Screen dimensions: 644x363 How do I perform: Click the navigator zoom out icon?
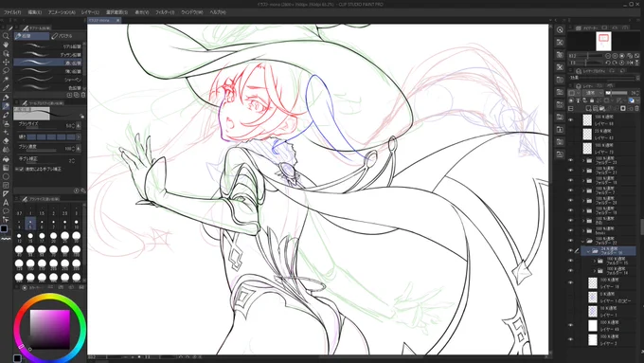(608, 56)
